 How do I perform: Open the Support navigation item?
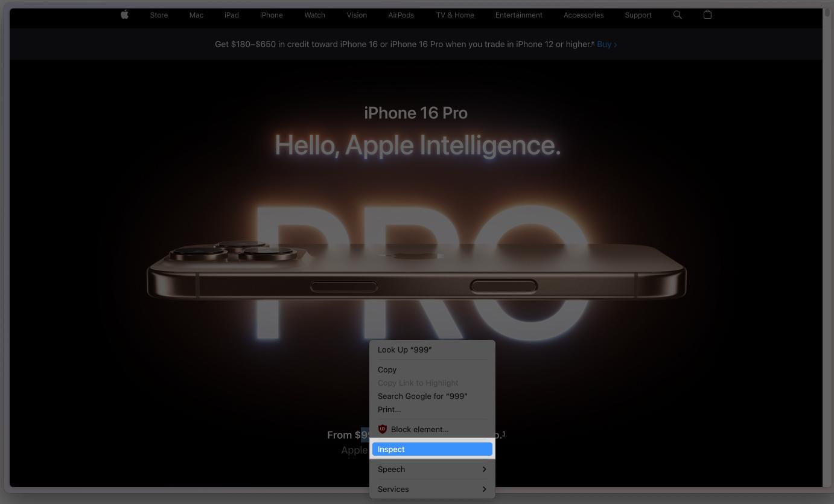[x=638, y=15]
